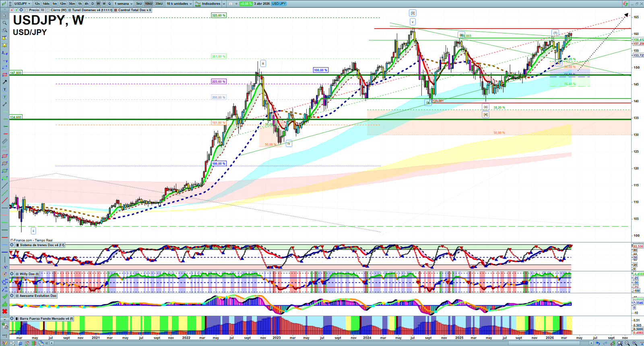Select the D daily timeframe button
644x346 pixels.
pos(93,4)
